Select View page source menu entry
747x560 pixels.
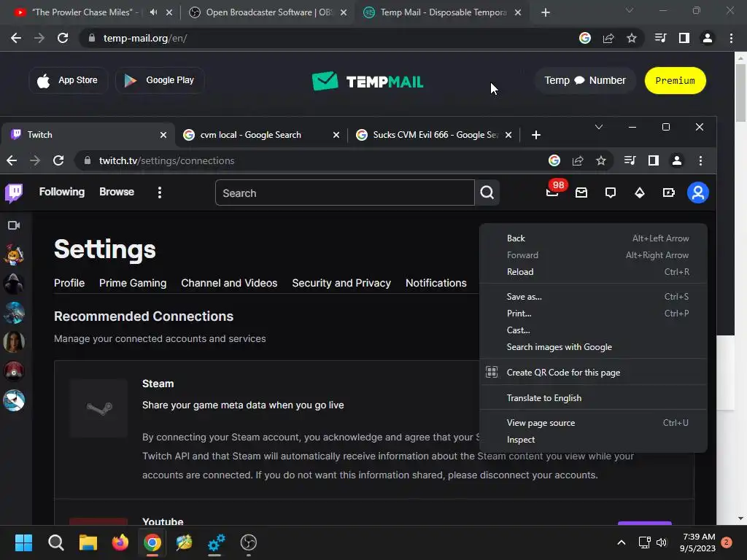593,423
